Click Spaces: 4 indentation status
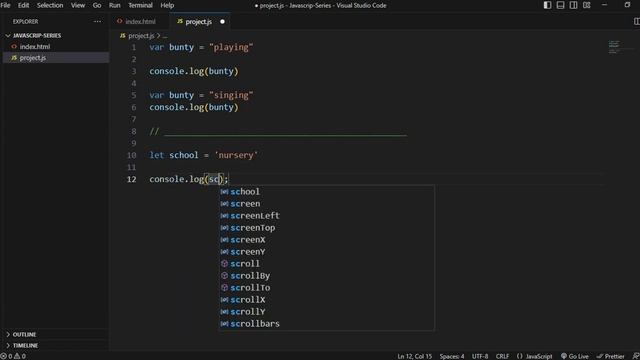Viewport: 640px width, 360px height. click(x=452, y=356)
